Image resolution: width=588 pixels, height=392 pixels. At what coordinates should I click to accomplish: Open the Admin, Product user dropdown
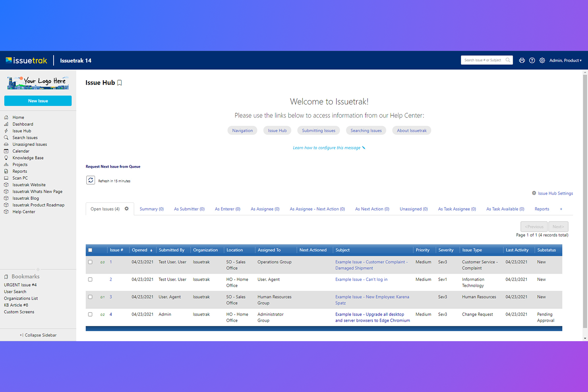click(565, 60)
